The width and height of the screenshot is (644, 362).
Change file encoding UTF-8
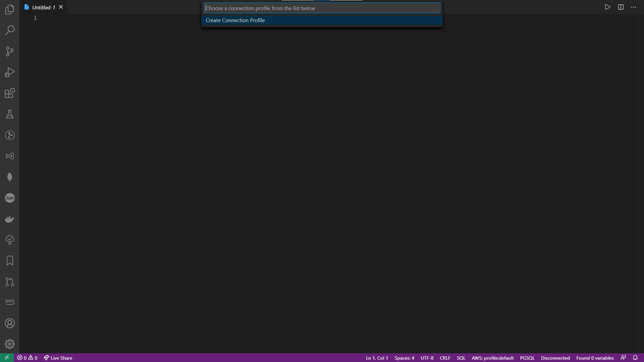click(x=427, y=358)
